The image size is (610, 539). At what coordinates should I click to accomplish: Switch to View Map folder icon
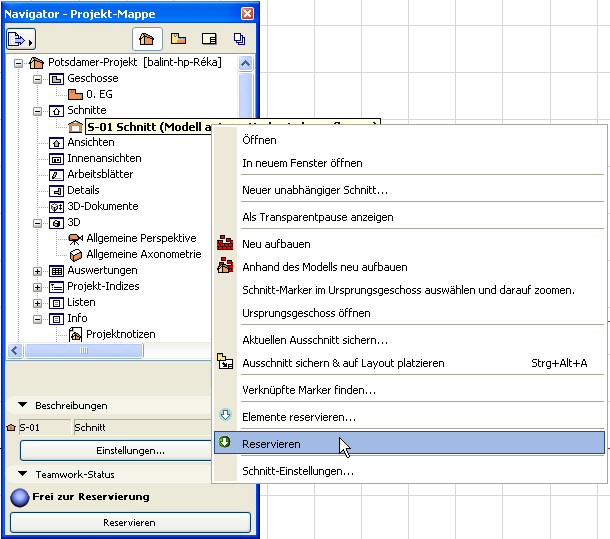(178, 39)
